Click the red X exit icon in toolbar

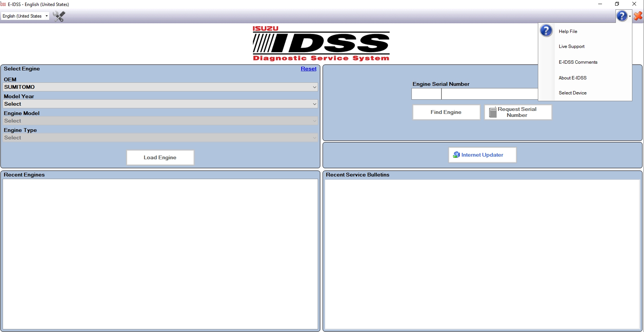(638, 16)
